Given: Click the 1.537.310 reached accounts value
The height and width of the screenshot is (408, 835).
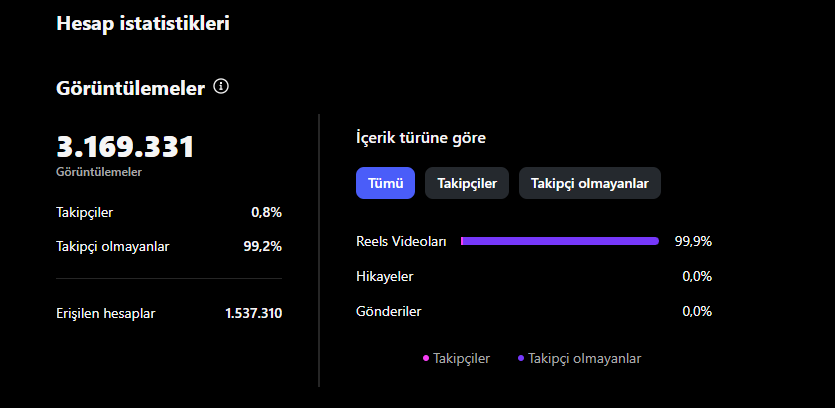Looking at the screenshot, I should pos(253,313).
